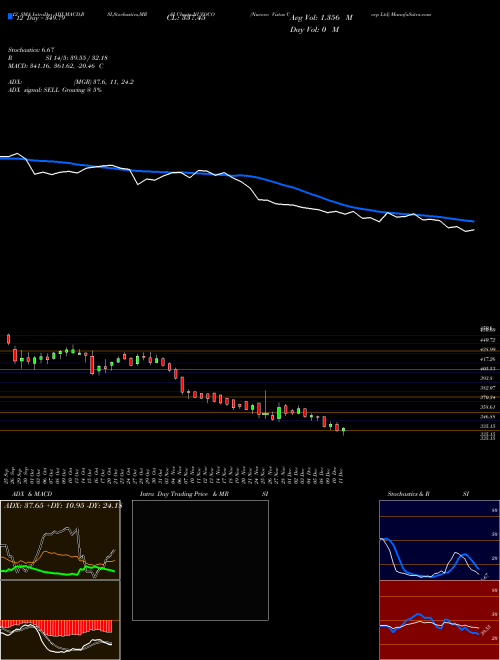Click the 335.13 price axis label
Viewport: 500px width, 660px height.
(x=488, y=426)
